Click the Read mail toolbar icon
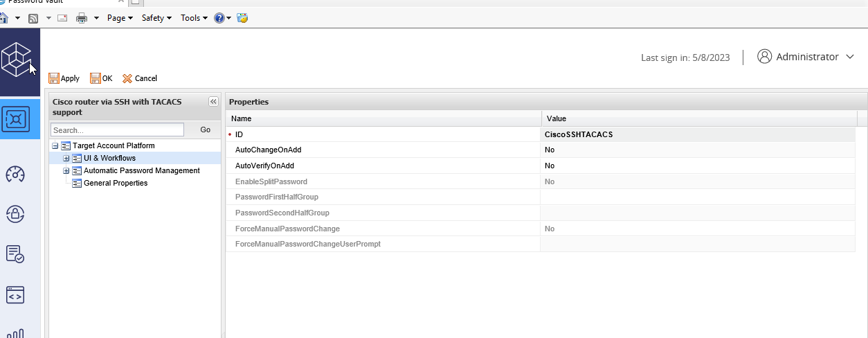Screen dimensions: 868x338 tap(62, 18)
